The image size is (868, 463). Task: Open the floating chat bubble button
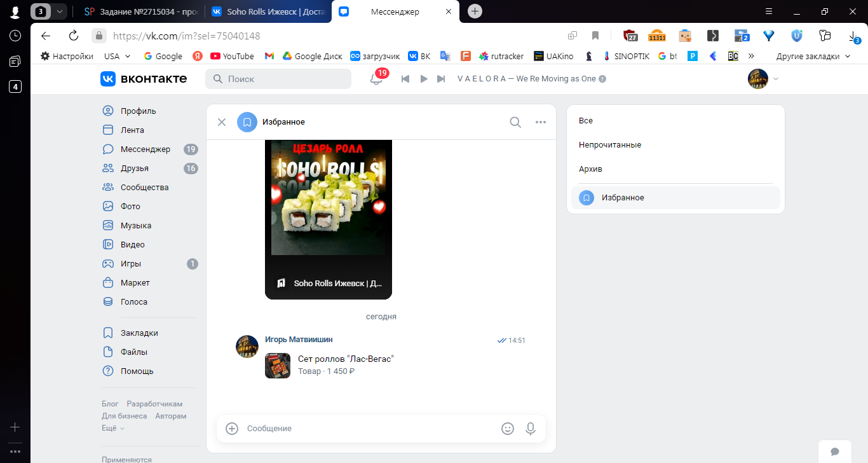[835, 452]
